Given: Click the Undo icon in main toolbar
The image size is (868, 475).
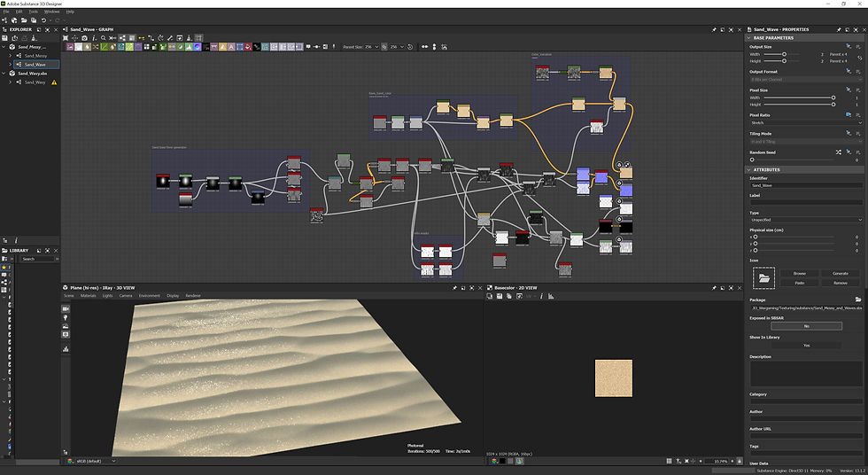Looking at the screenshot, I should 43,20.
